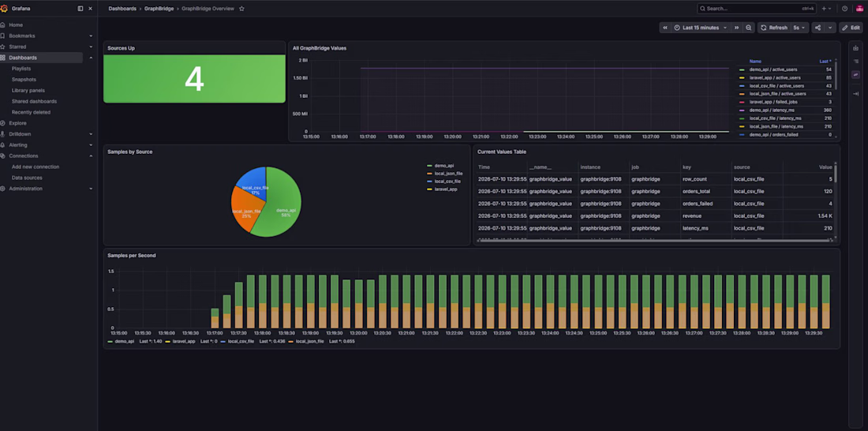Open Data sources in the sidebar
The image size is (868, 431).
click(27, 178)
